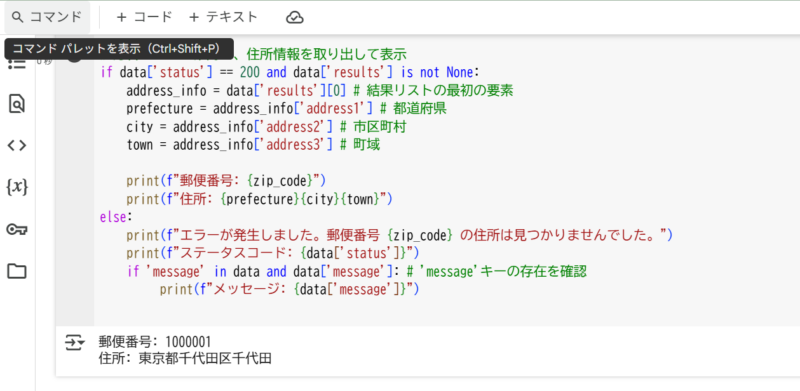Image resolution: width=800 pixels, height=391 pixels.
Task: Add a new code cell with + コード
Action: [144, 17]
